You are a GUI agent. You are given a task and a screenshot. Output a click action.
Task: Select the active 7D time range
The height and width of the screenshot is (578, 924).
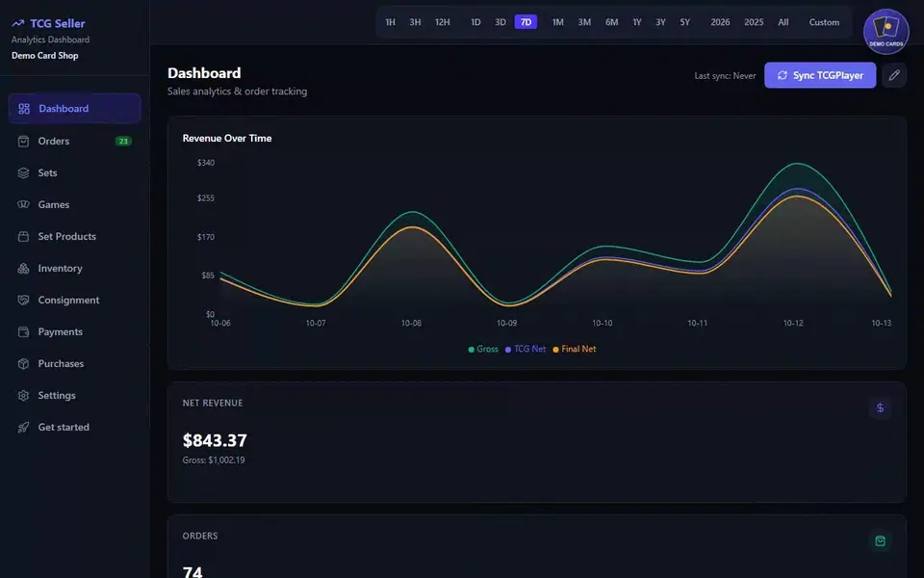pyautogui.click(x=526, y=22)
